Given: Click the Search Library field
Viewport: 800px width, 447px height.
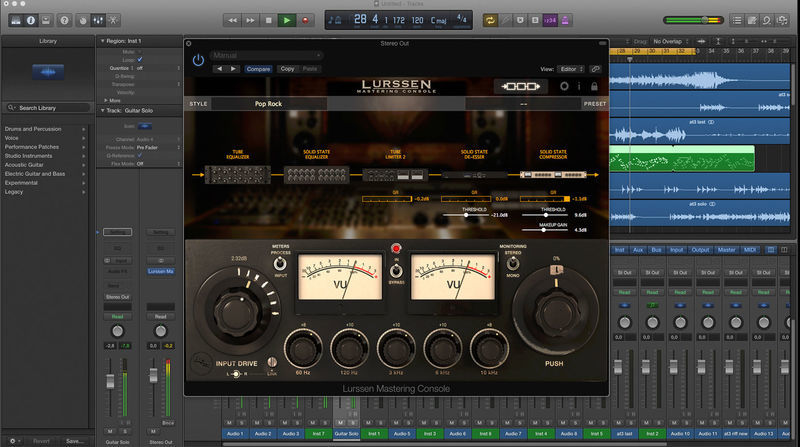Looking at the screenshot, I should pos(48,108).
